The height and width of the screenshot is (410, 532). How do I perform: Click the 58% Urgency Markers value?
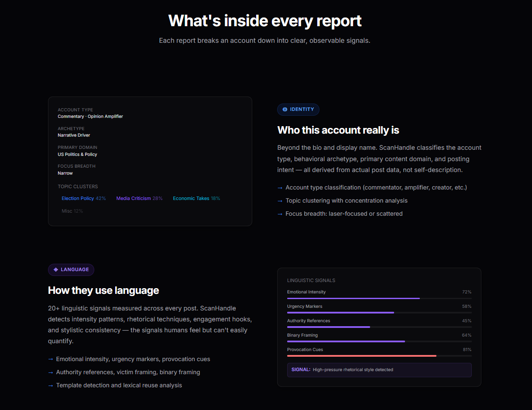click(467, 307)
